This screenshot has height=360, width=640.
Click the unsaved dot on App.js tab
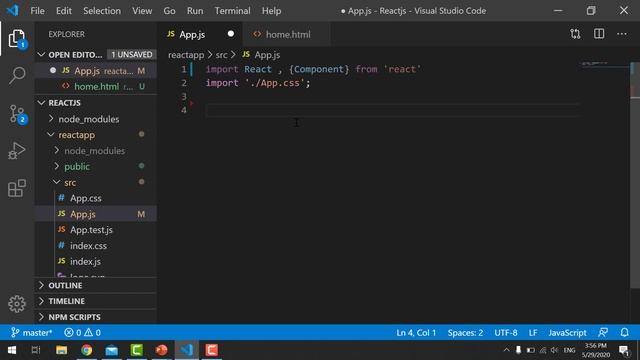231,34
